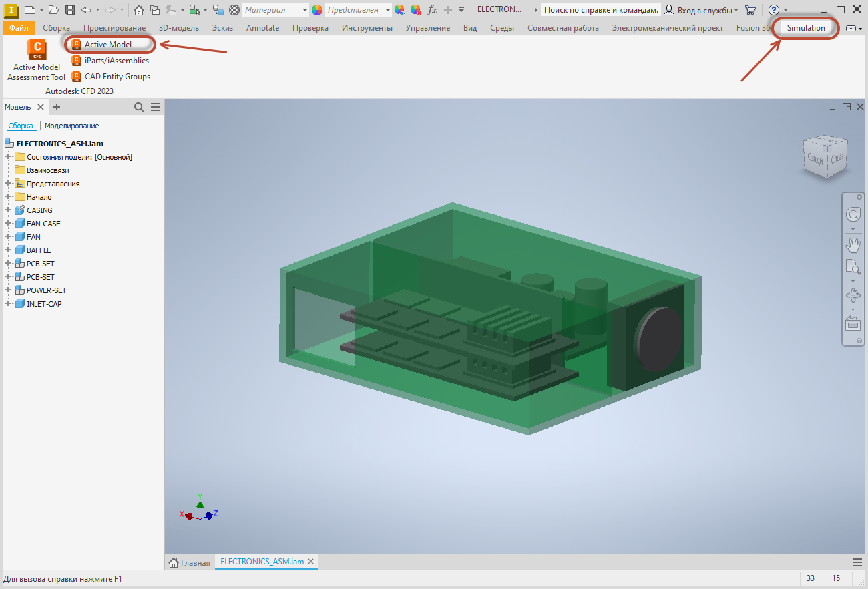
Task: Select the FAN component in the tree
Action: coord(33,237)
